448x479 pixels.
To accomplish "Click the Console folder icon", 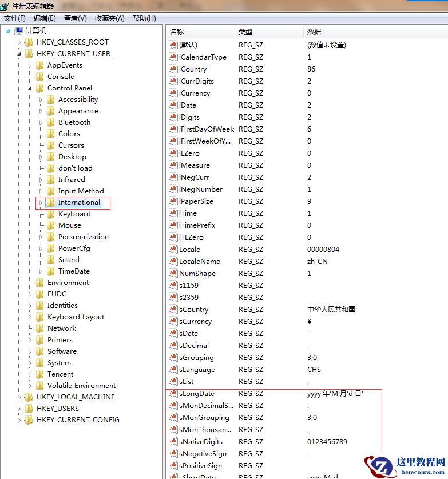I will 39,77.
